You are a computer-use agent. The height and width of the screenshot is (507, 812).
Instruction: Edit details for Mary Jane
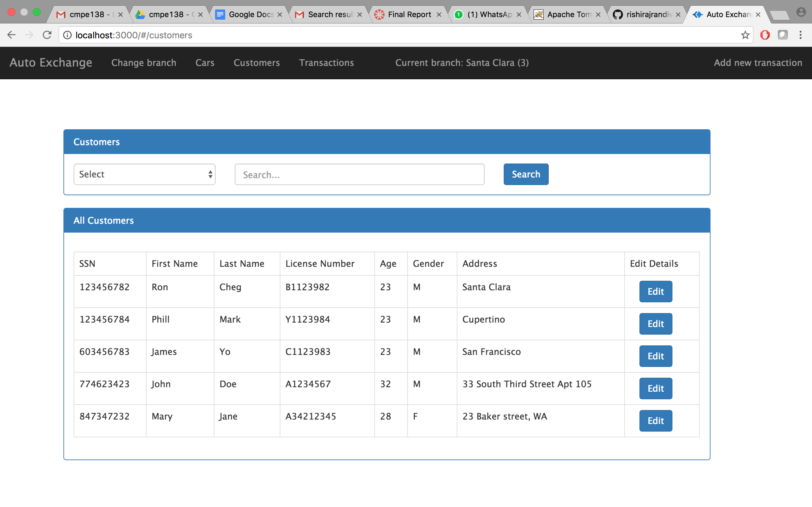(655, 420)
